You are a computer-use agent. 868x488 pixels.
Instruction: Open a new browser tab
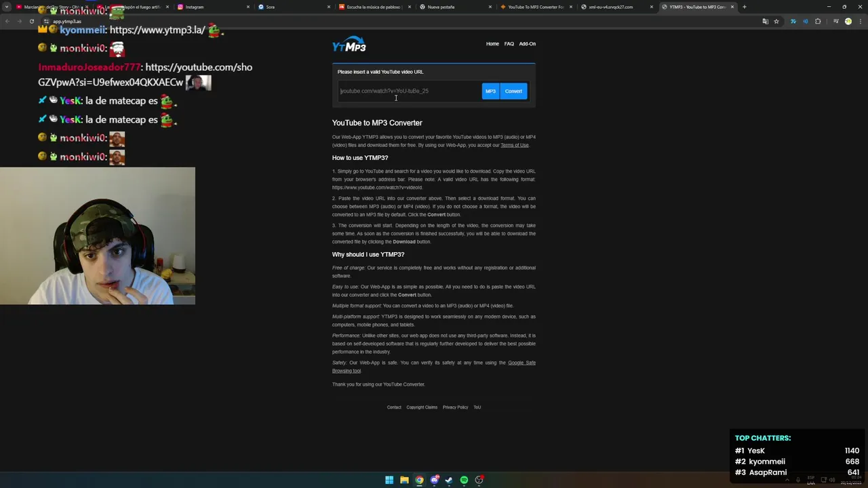(744, 7)
